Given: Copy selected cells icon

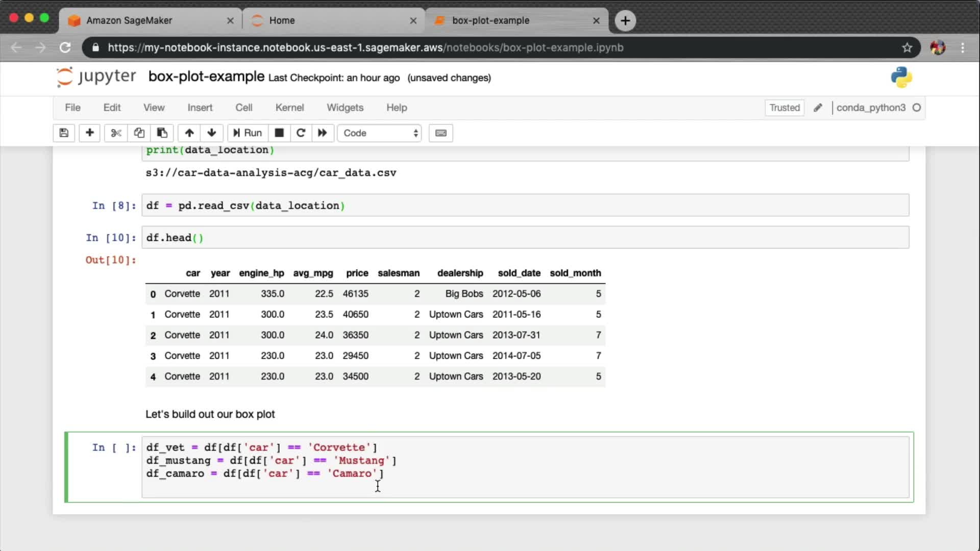Looking at the screenshot, I should 139,133.
